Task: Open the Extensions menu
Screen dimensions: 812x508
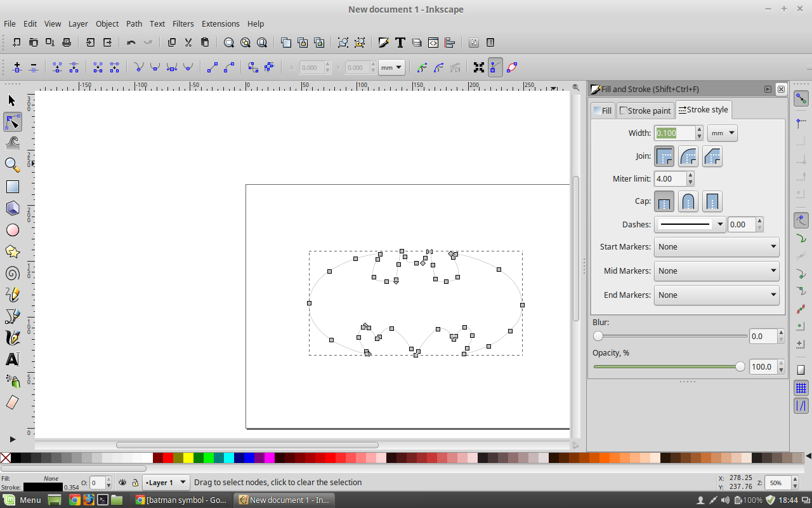Action: point(221,23)
